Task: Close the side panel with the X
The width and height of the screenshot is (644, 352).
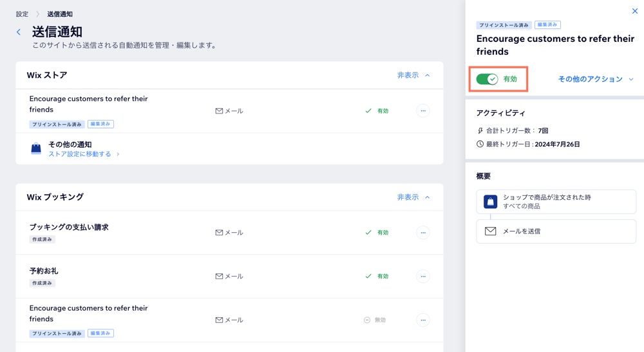Action: pos(634,11)
